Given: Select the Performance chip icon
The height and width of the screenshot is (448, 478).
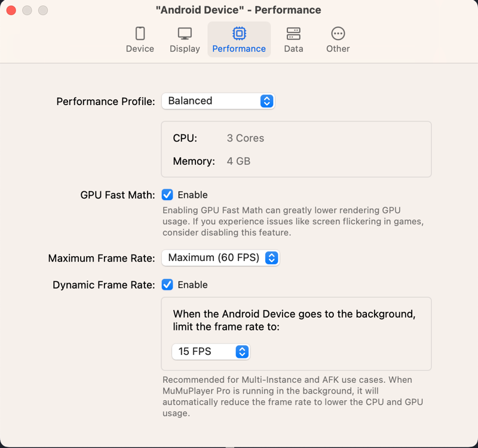Looking at the screenshot, I should coord(239,33).
